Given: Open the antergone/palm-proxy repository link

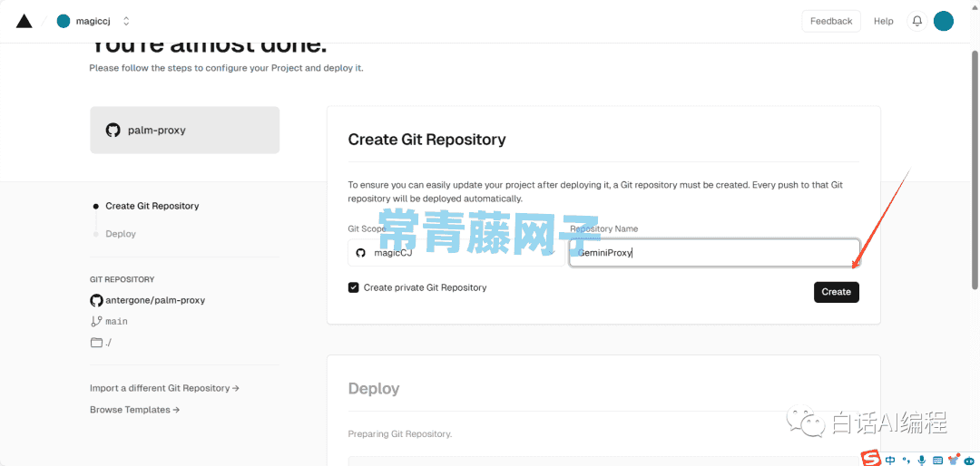Looking at the screenshot, I should pos(155,300).
